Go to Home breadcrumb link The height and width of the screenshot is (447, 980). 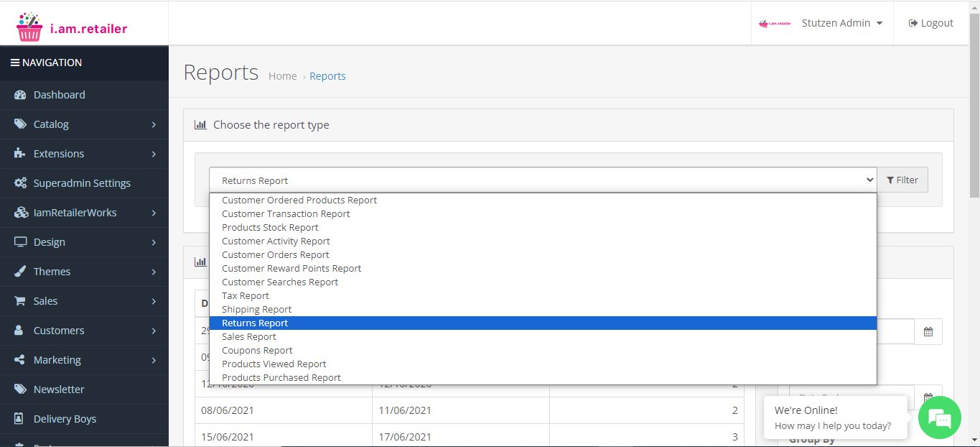pyautogui.click(x=283, y=76)
